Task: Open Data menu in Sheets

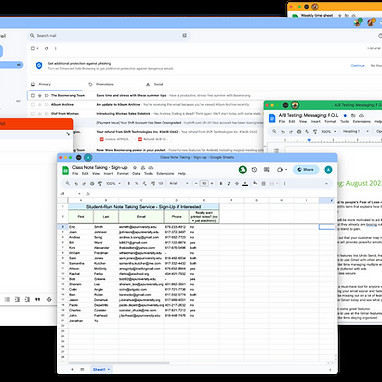Action: [136, 174]
